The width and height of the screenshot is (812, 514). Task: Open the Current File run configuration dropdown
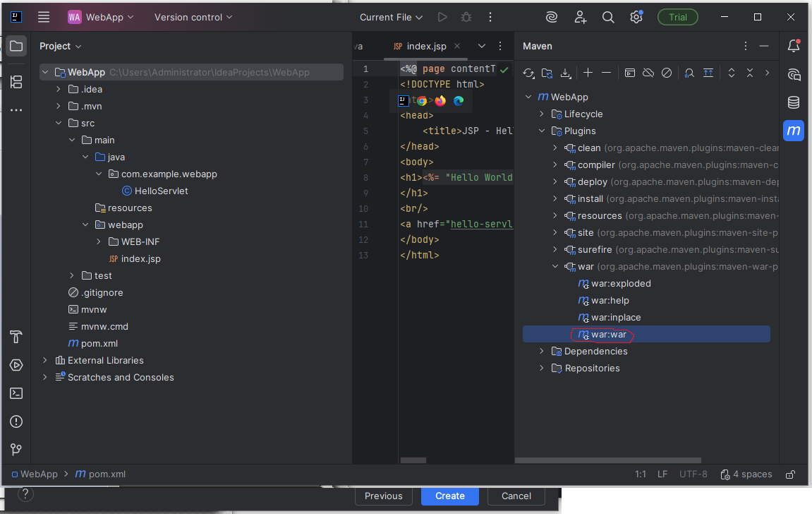tap(391, 17)
